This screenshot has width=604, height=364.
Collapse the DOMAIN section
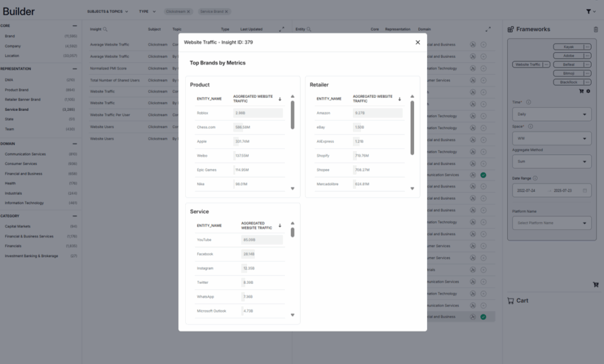point(75,144)
